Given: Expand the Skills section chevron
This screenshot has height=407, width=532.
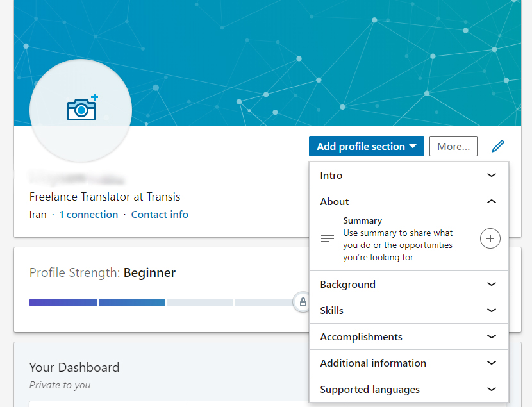Looking at the screenshot, I should point(492,310).
